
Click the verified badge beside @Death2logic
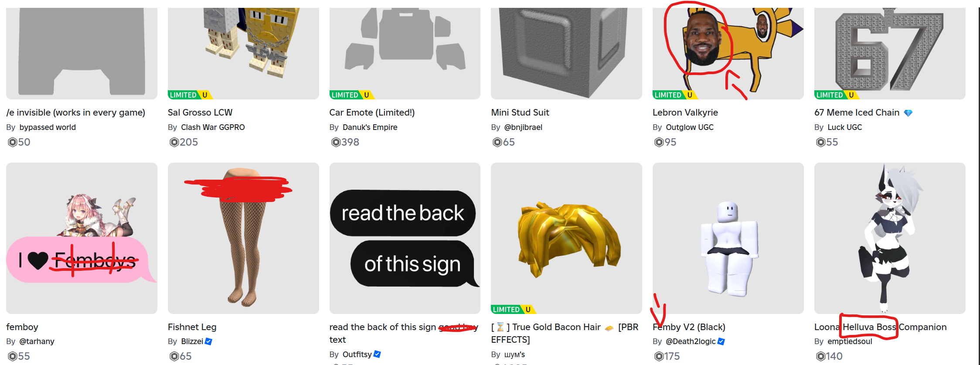point(721,341)
